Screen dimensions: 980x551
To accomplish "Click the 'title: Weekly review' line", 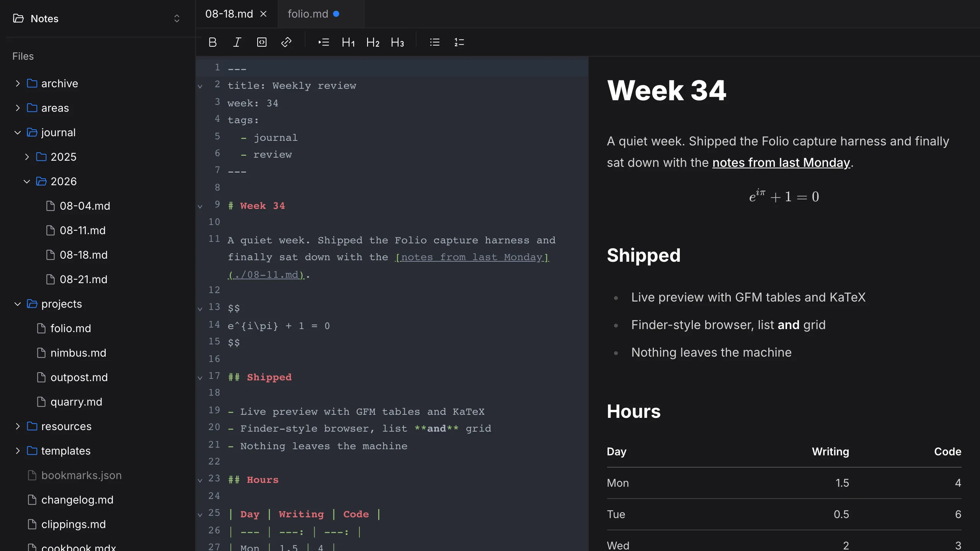I will pyautogui.click(x=292, y=86).
